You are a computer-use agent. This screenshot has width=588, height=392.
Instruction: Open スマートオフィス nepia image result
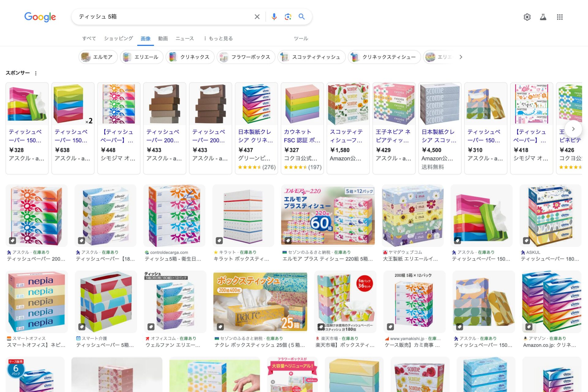36,302
